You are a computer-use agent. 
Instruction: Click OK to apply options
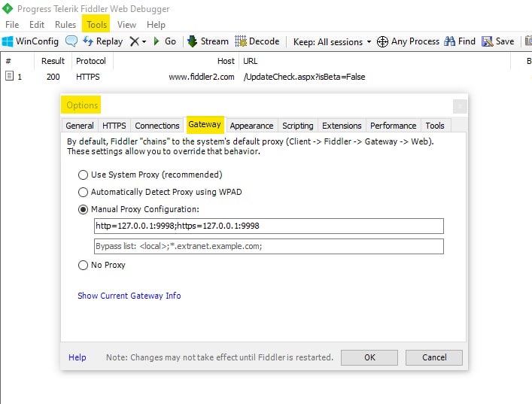coord(369,357)
